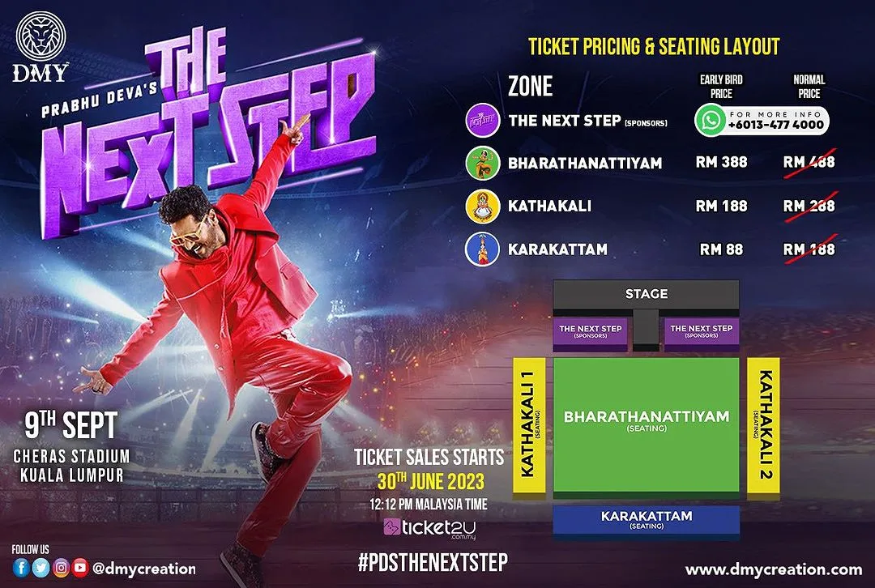Select the yellow Kathakali 1 seating block
The image size is (875, 588).
pos(529,424)
